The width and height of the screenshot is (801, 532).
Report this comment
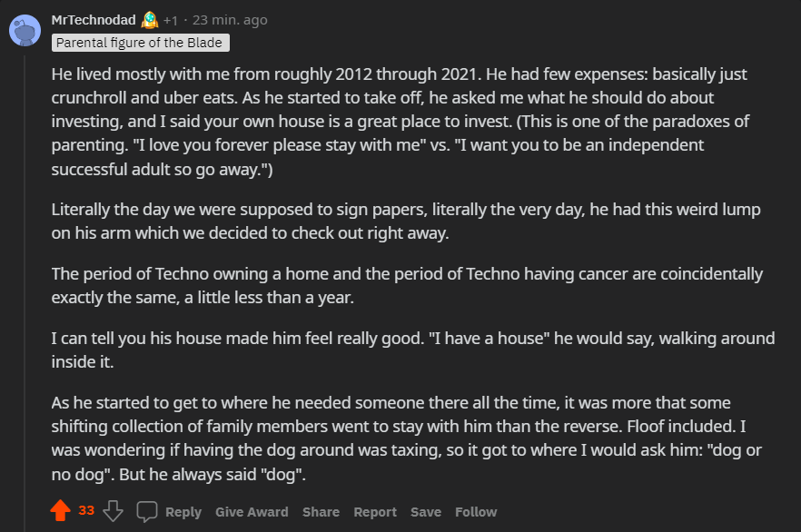[x=375, y=512]
